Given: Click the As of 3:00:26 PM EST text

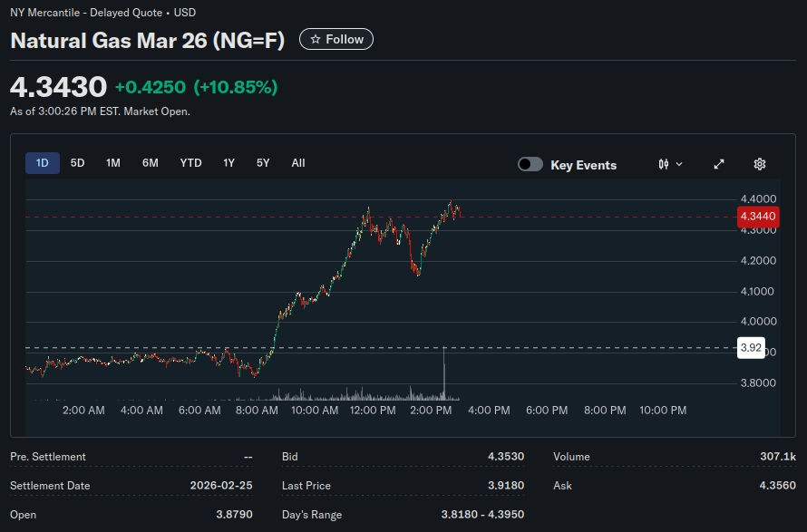Looking at the screenshot, I should [65, 111].
